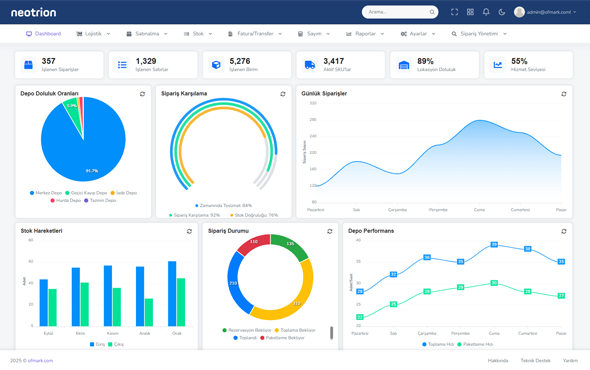
Task: Toggle Toplandı legend item
Action: click(x=245, y=338)
